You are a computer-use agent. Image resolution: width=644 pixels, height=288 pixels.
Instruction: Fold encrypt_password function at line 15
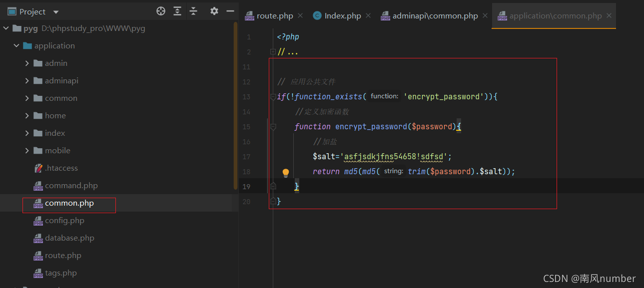coord(273,127)
